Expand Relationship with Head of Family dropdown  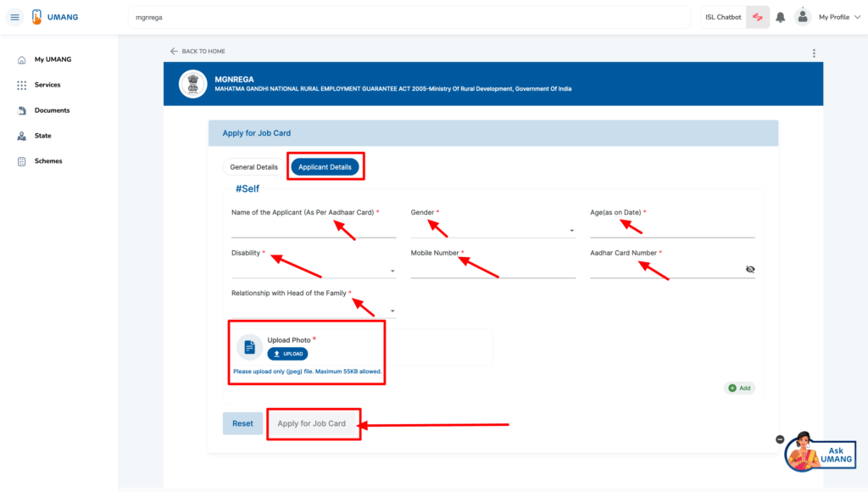(392, 311)
